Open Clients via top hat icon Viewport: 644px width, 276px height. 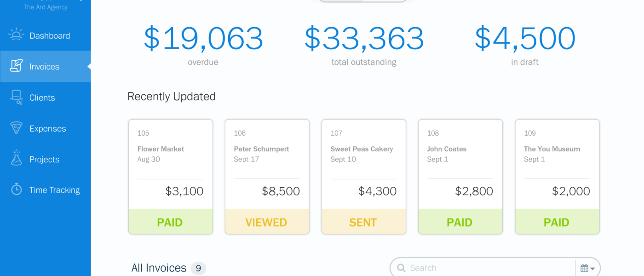(17, 97)
